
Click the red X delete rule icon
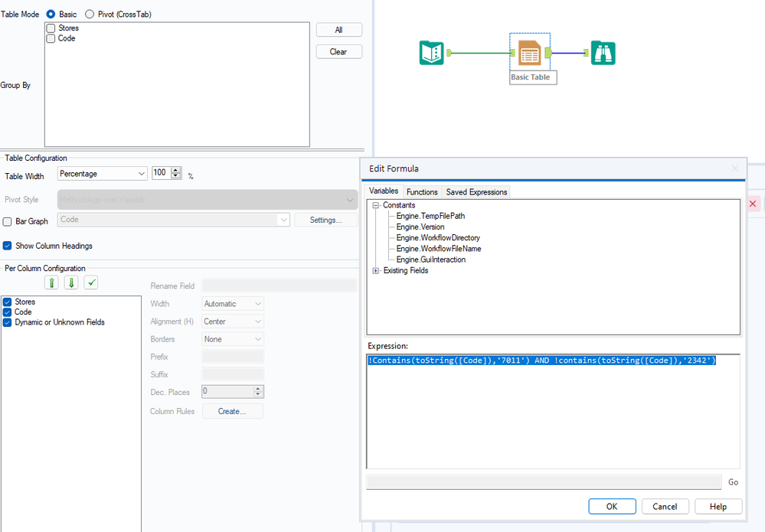(753, 204)
